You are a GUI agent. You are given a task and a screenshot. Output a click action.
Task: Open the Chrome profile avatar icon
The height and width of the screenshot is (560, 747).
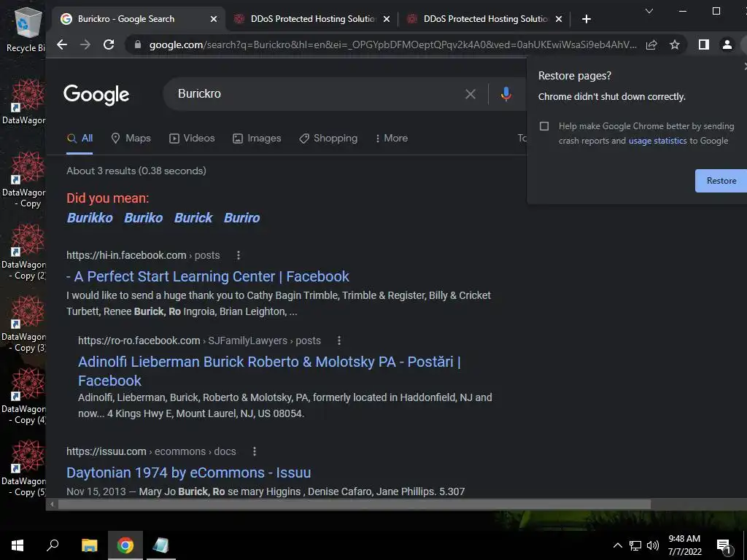point(727,44)
